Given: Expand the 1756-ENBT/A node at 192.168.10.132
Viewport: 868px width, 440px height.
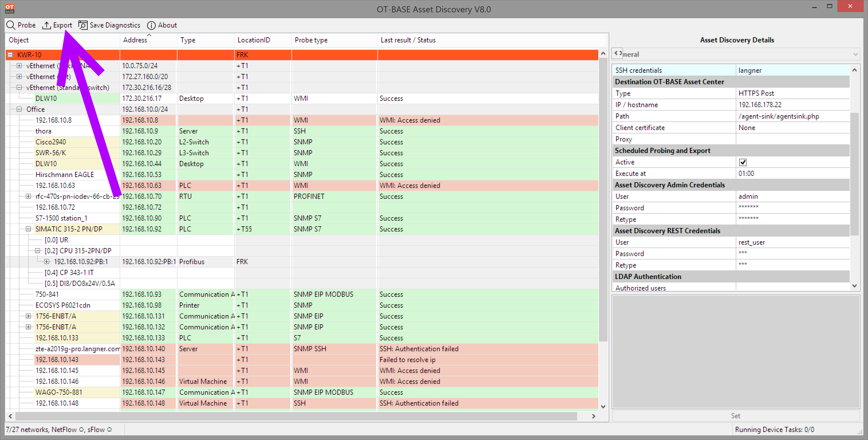Looking at the screenshot, I should 28,327.
